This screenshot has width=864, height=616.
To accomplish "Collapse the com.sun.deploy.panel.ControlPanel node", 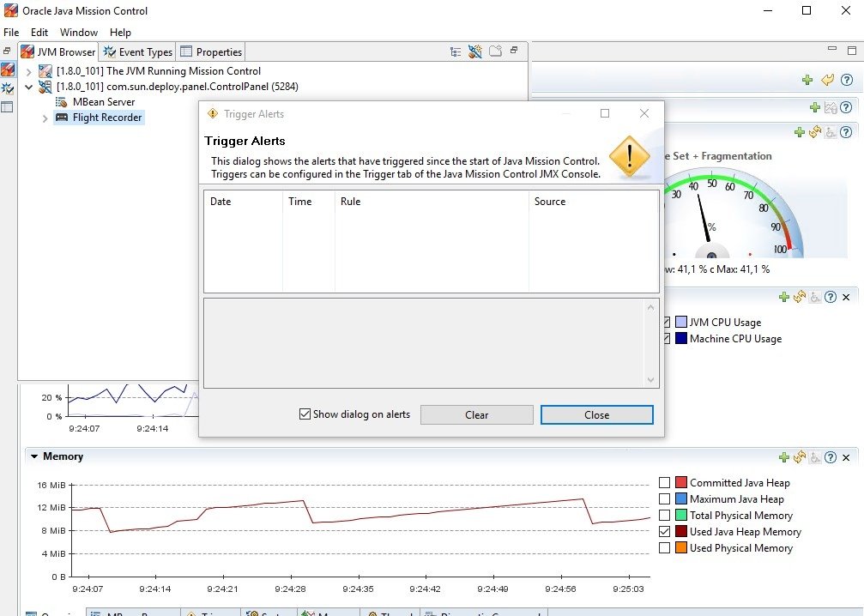I will [x=28, y=87].
